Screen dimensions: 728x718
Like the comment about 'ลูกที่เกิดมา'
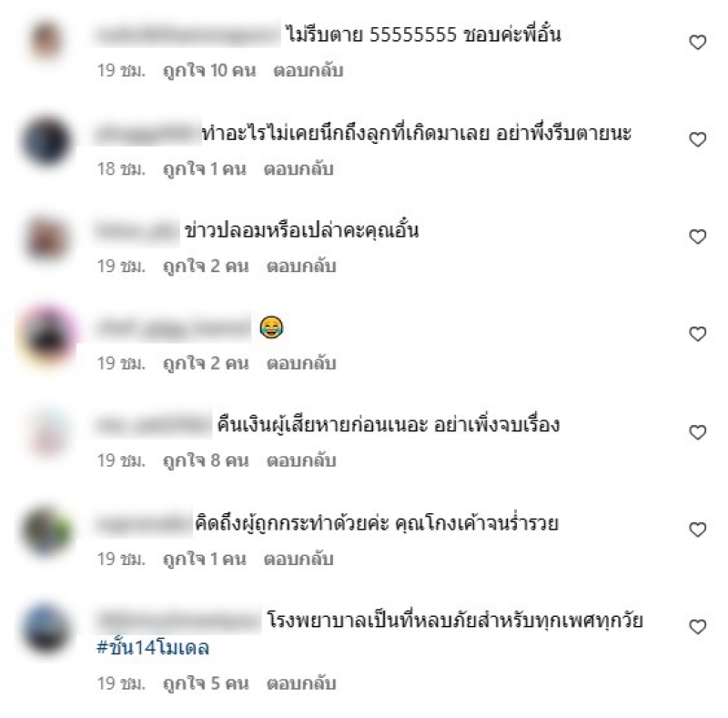pyautogui.click(x=697, y=139)
